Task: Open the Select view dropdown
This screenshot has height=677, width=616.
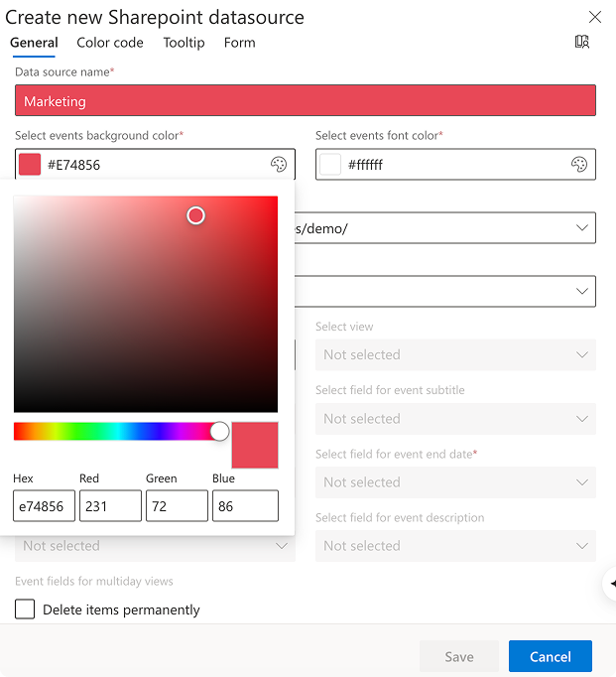Action: [x=456, y=354]
